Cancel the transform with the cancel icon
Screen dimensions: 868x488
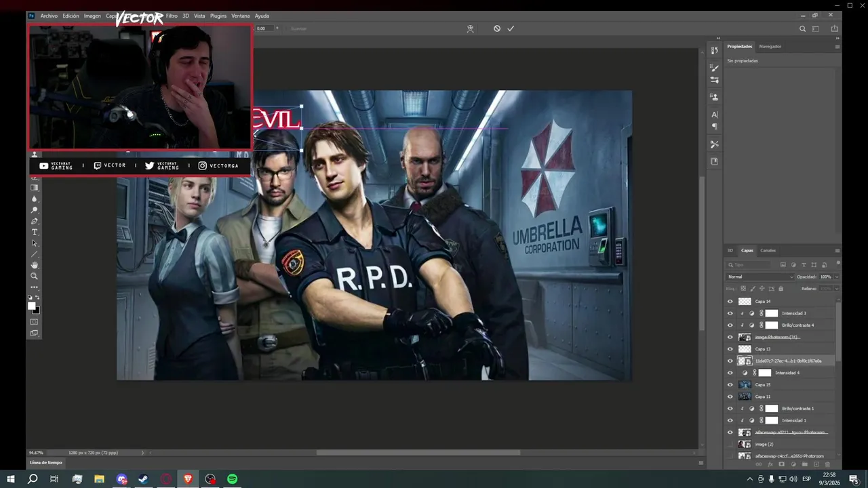click(497, 28)
